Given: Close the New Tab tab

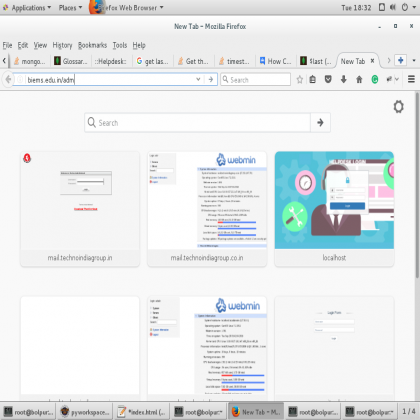Looking at the screenshot, I should point(372,61).
